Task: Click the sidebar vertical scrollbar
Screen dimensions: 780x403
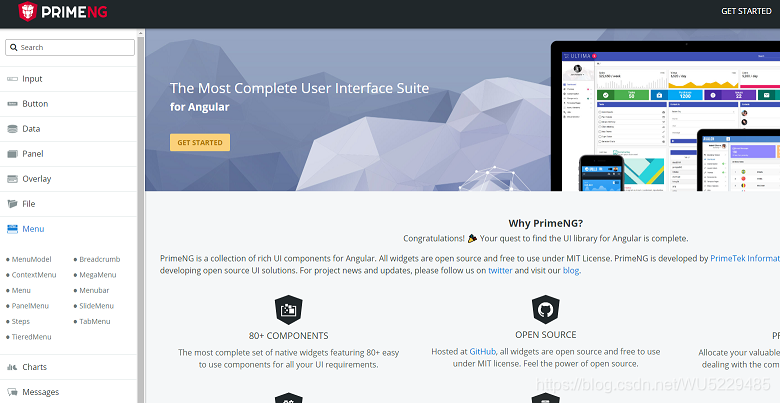Action: click(x=141, y=219)
